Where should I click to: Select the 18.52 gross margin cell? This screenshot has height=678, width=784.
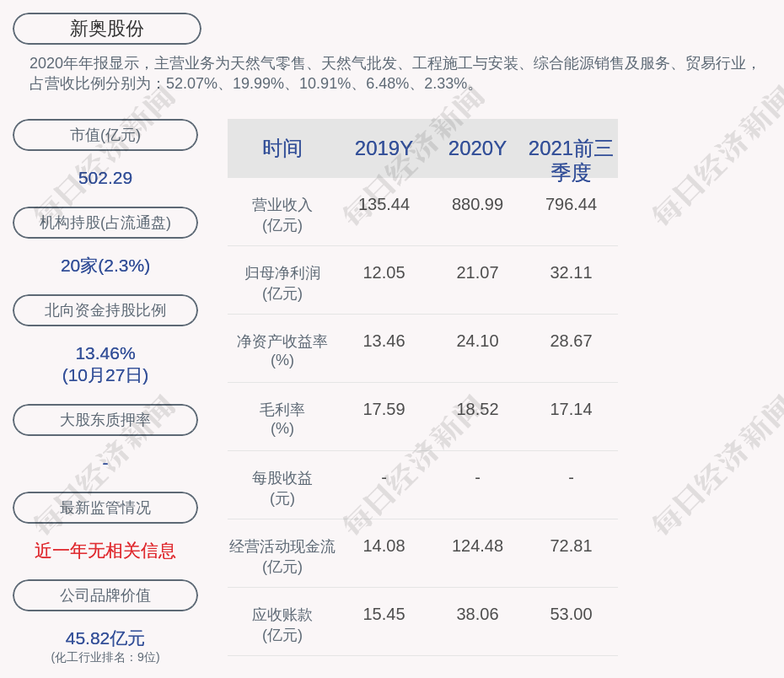(477, 410)
